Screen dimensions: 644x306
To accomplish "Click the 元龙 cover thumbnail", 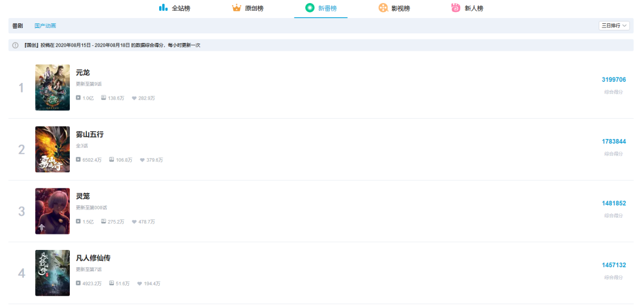I will [x=52, y=88].
